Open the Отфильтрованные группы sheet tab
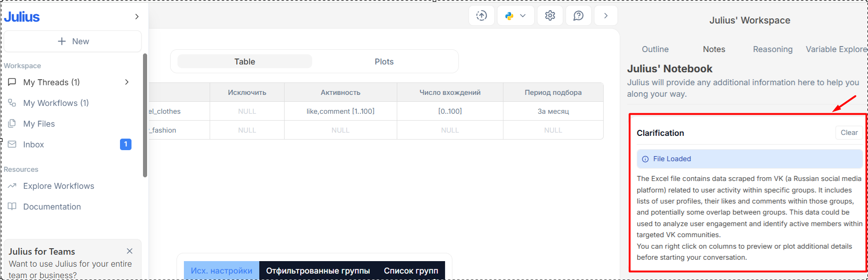This screenshot has height=280, width=868. coord(318,271)
